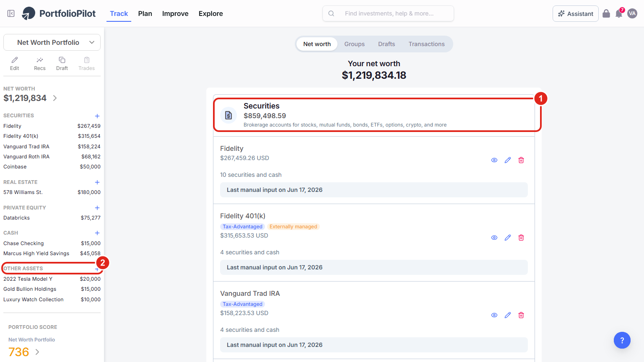Add a new Private Equity holding

coord(97,208)
